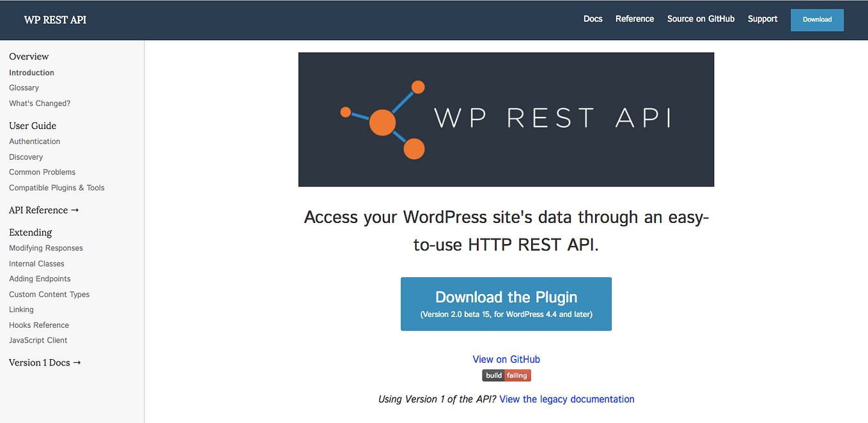This screenshot has width=868, height=423.
Task: Open the View on GitHub link
Action: (506, 359)
